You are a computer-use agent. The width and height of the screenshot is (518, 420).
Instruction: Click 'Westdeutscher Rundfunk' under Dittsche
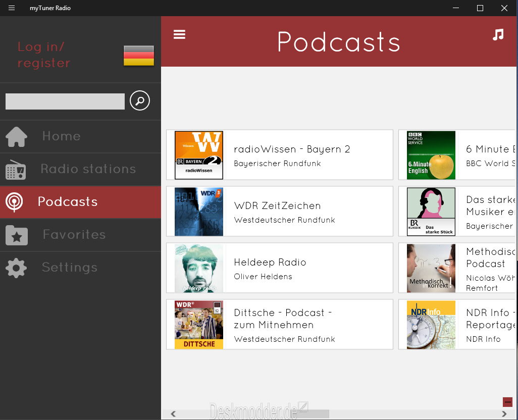pos(284,339)
